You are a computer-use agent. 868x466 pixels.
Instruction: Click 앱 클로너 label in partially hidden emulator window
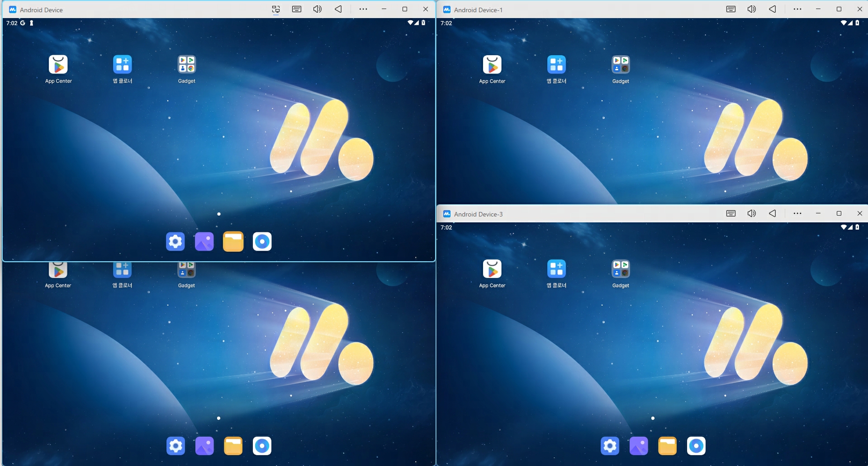click(x=122, y=286)
